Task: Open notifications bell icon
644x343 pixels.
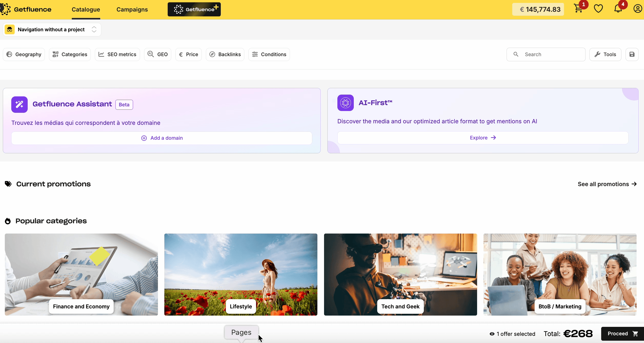Action: pyautogui.click(x=618, y=9)
